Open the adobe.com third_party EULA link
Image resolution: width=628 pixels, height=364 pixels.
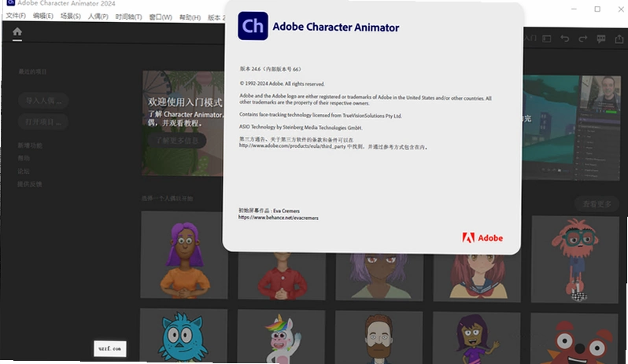click(x=293, y=146)
